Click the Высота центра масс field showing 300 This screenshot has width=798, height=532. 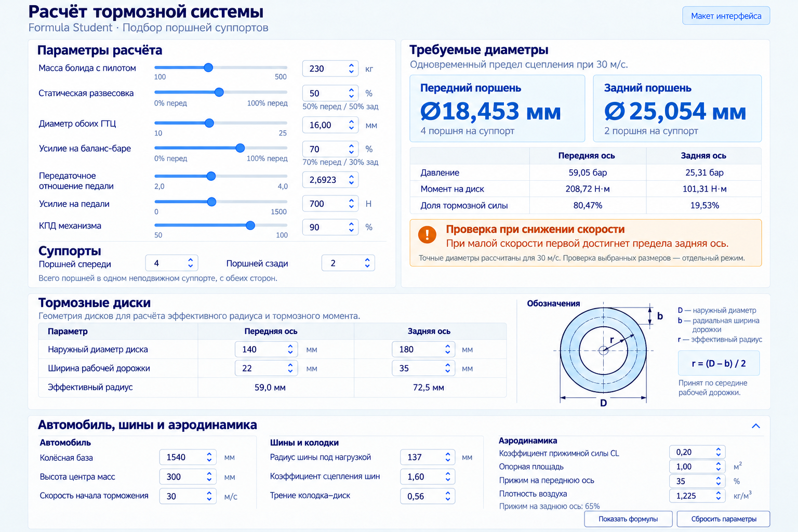click(188, 477)
